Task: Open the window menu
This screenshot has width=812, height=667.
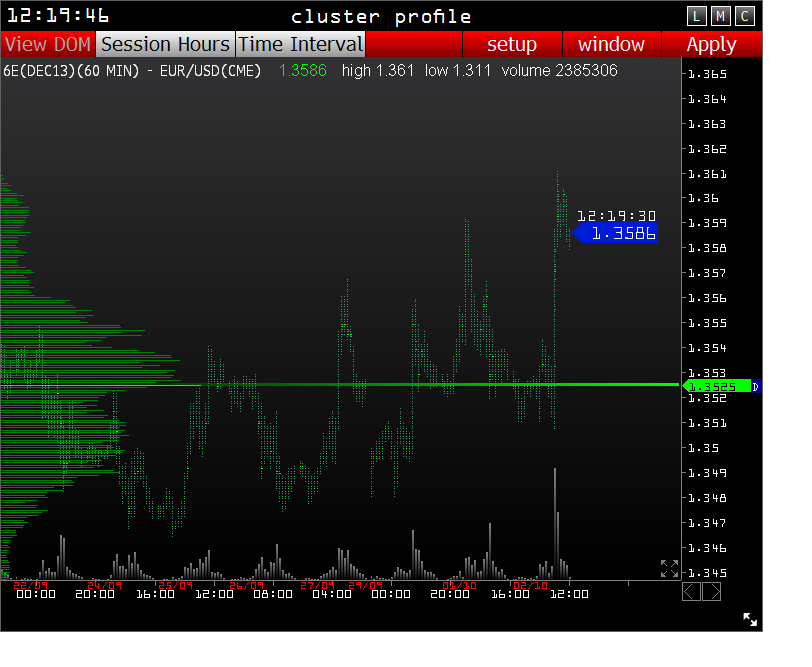Action: tap(611, 44)
